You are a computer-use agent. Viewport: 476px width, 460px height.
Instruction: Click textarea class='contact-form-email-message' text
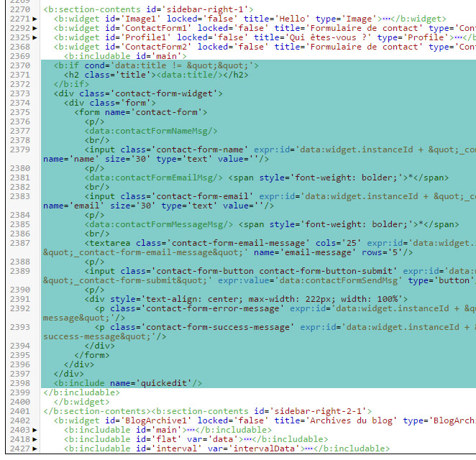pos(197,244)
